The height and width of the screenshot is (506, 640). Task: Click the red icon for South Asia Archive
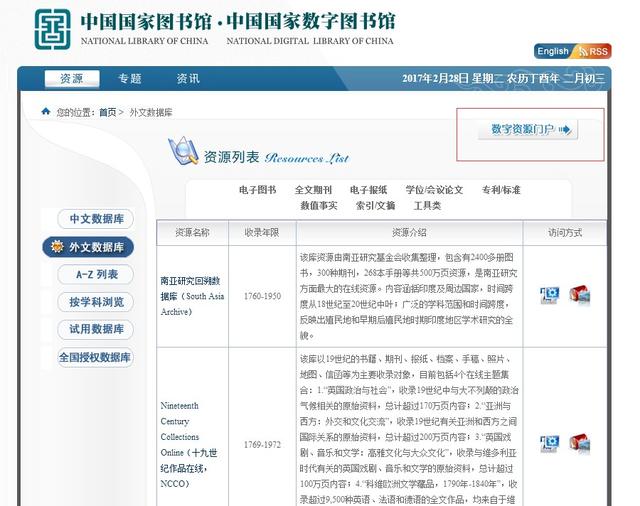pos(580,294)
